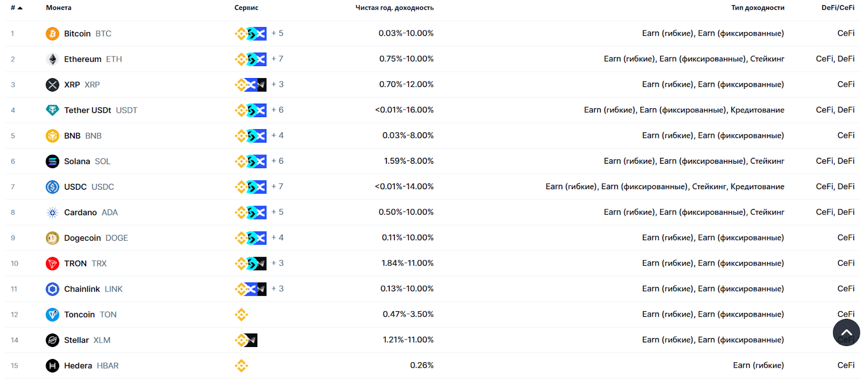Click the Tether USDt logo icon
Viewport: 868px width, 379px height.
[x=52, y=110]
